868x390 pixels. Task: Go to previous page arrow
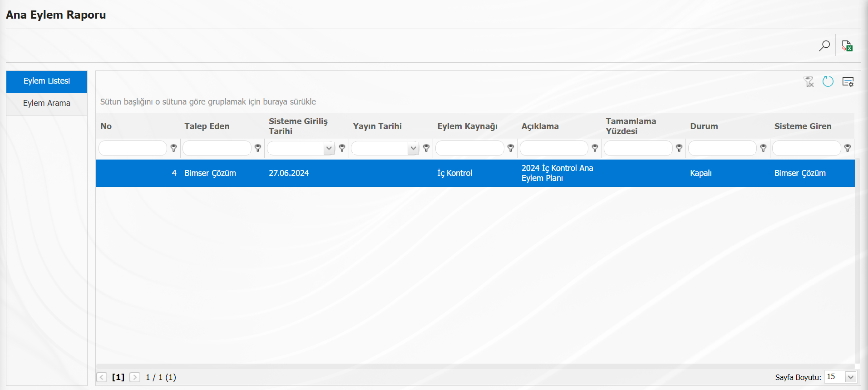click(102, 377)
